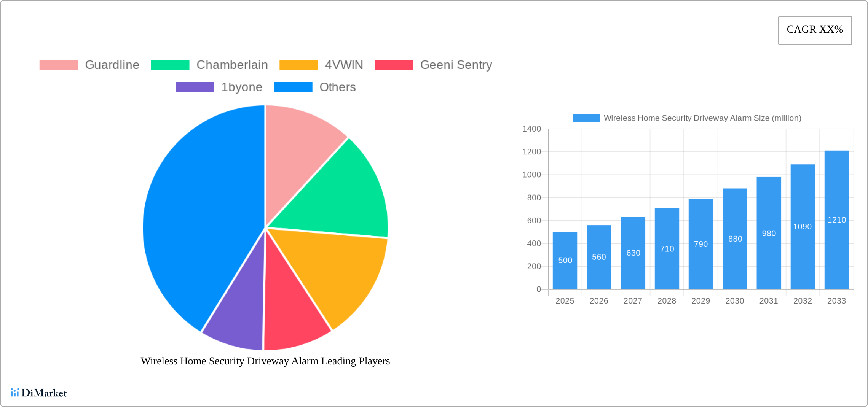868x407 pixels.
Task: Select the pie chart title text
Action: pyautogui.click(x=265, y=361)
